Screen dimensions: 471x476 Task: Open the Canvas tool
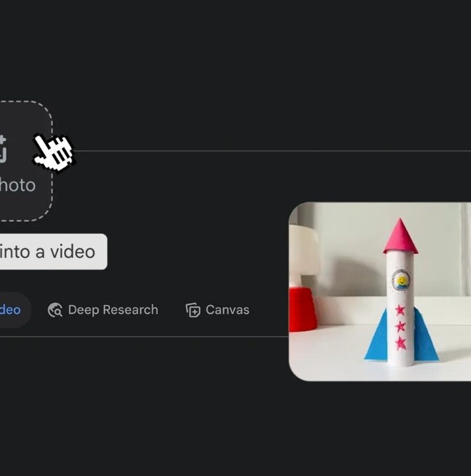[218, 310]
